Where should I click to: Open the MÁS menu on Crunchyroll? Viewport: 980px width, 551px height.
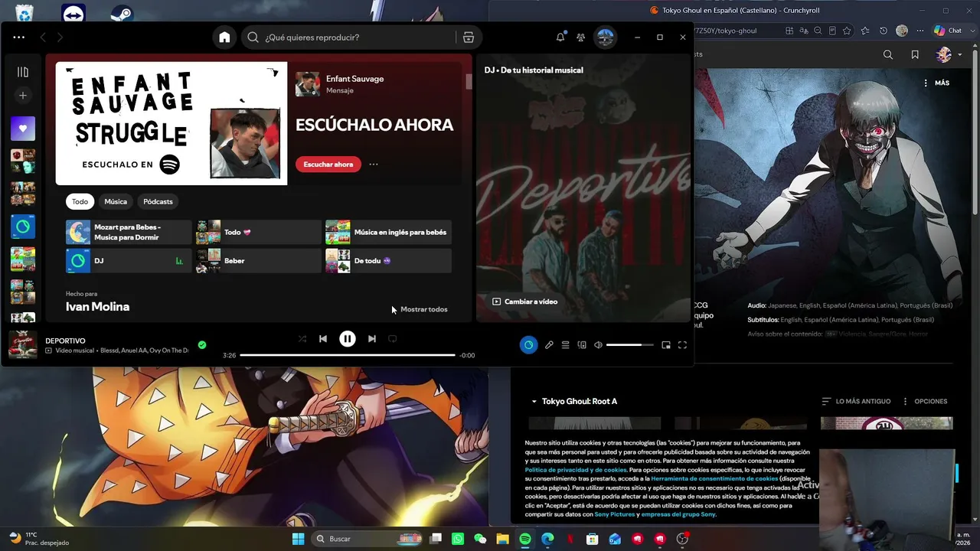tap(936, 83)
